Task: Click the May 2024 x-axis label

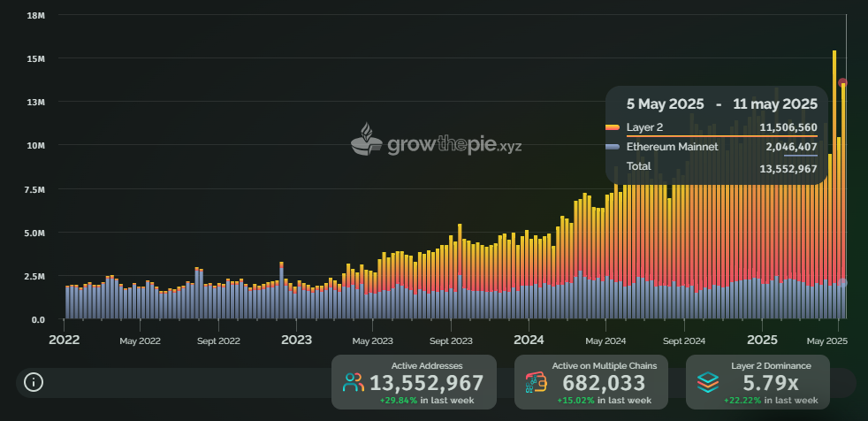Action: (x=605, y=341)
